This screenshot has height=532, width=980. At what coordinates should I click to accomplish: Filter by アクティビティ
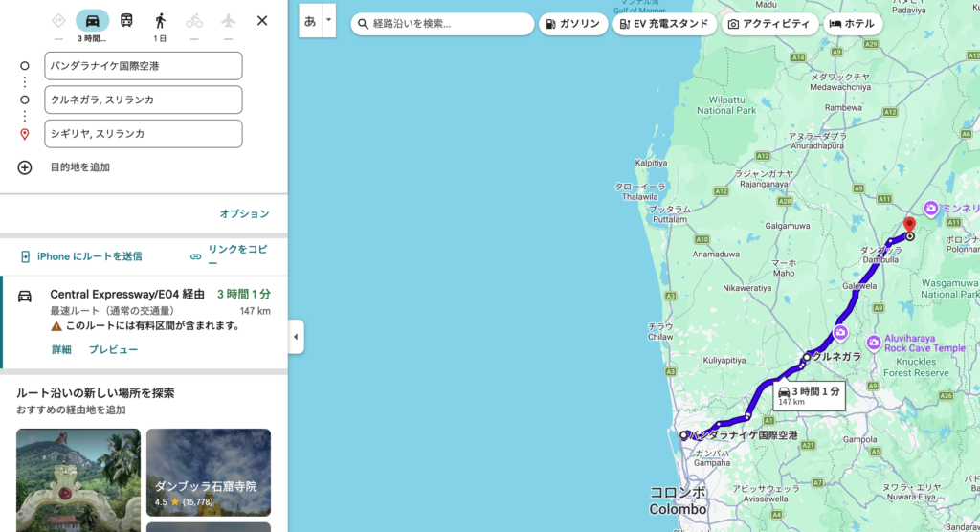pos(769,24)
